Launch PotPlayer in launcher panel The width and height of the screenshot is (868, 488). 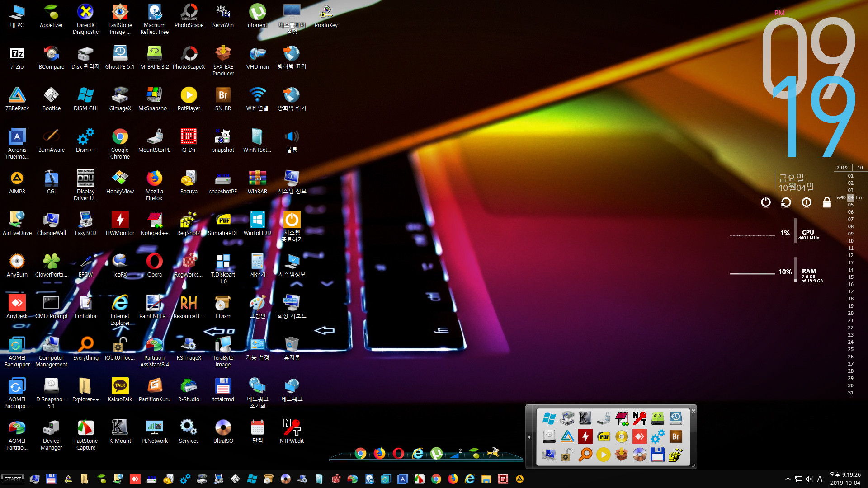point(603,455)
